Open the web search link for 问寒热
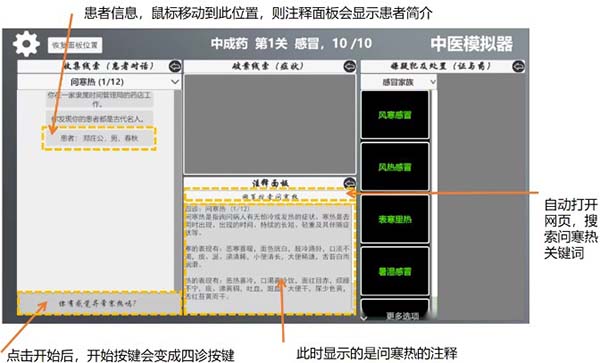The width and height of the screenshot is (600, 363). point(270,197)
